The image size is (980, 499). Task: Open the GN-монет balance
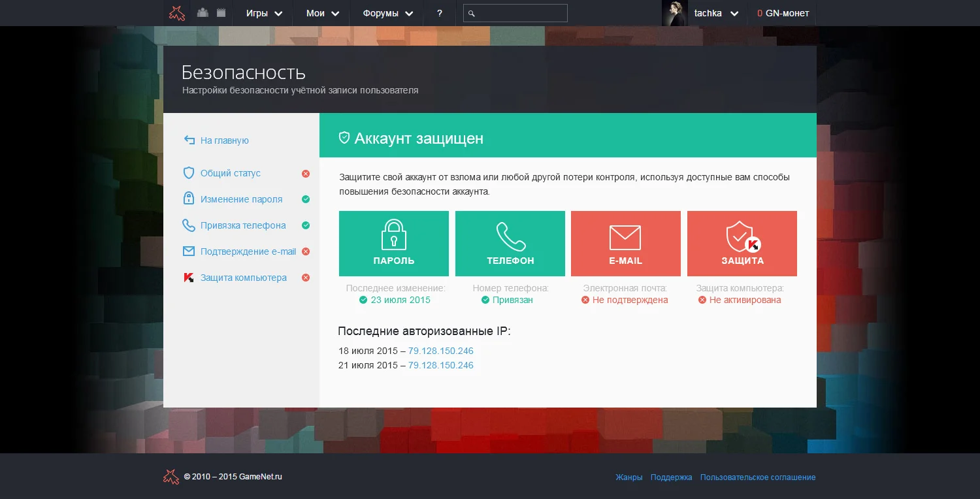click(783, 13)
